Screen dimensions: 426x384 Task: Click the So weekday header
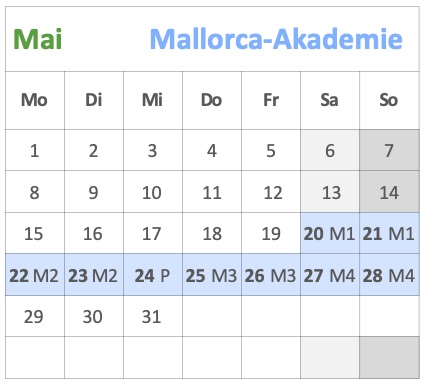coord(389,100)
